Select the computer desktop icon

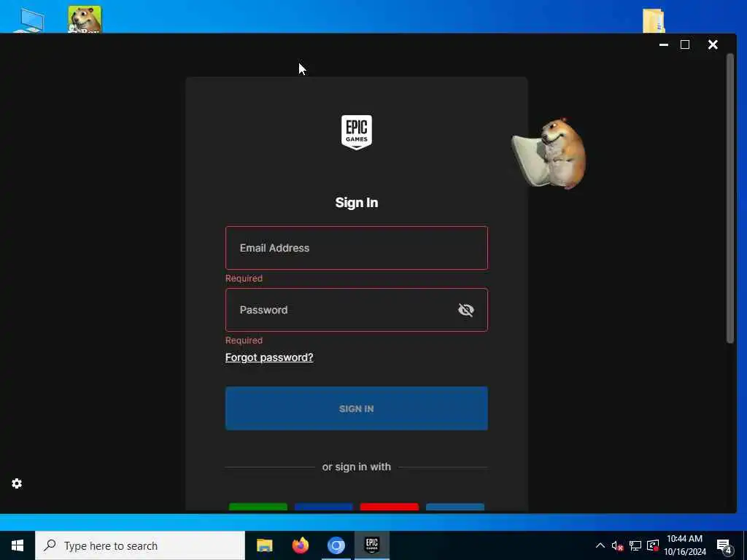click(x=29, y=20)
